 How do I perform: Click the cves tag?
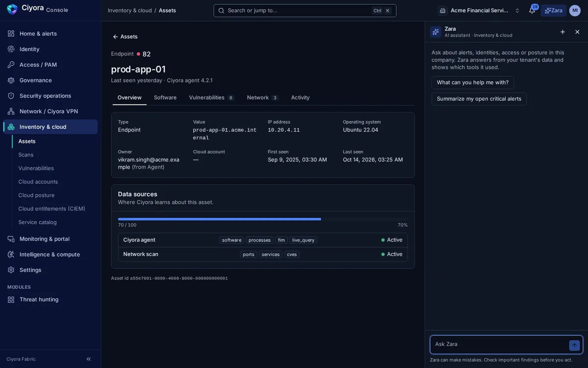292,254
